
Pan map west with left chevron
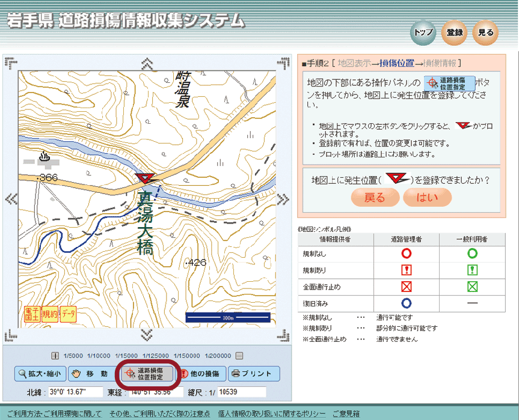(x=11, y=199)
